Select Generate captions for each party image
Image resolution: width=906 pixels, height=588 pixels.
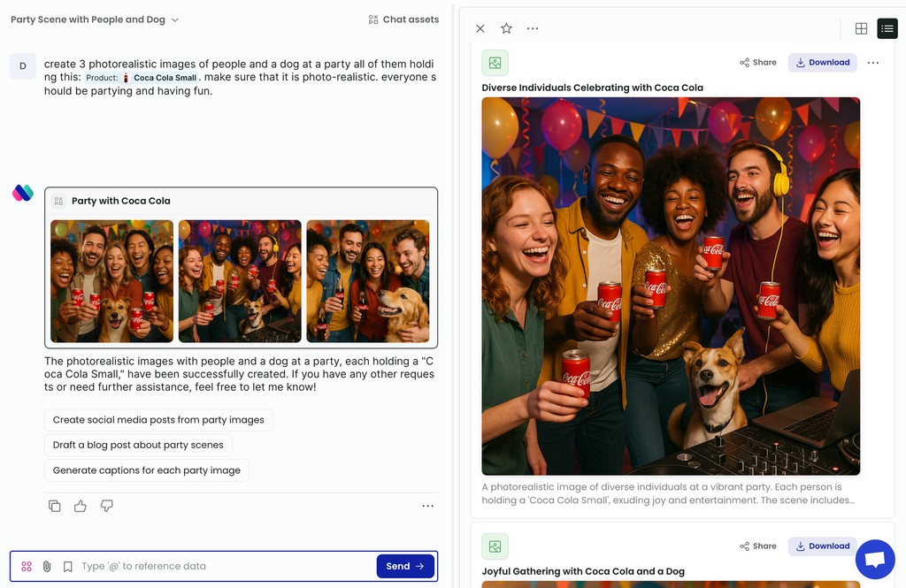coord(147,470)
